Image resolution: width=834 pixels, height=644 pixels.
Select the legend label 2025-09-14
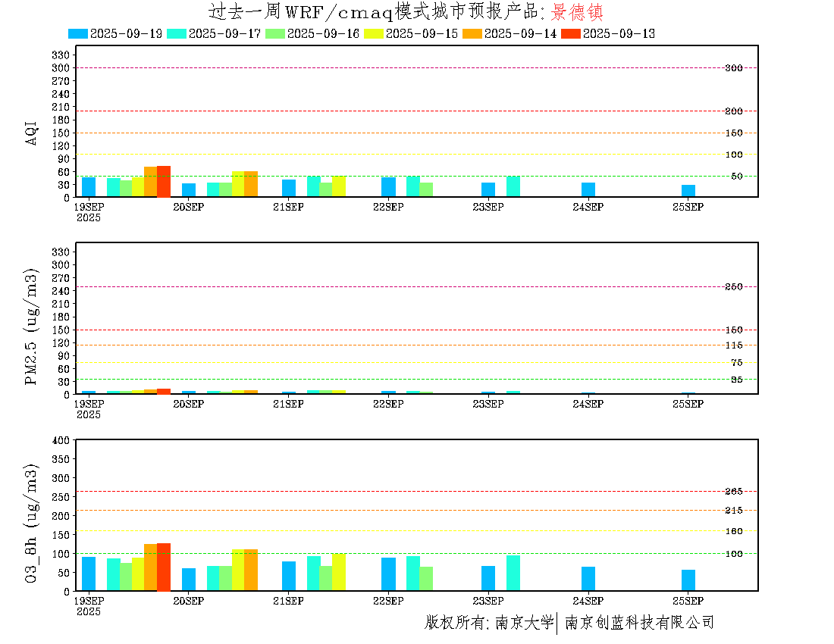pos(520,33)
